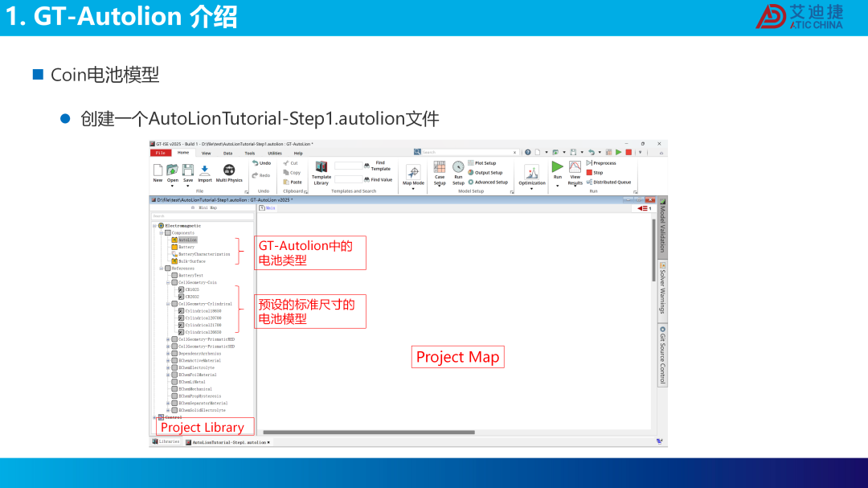868x488 pixels.
Task: Collapse the Components tree node
Action: click(x=162, y=233)
